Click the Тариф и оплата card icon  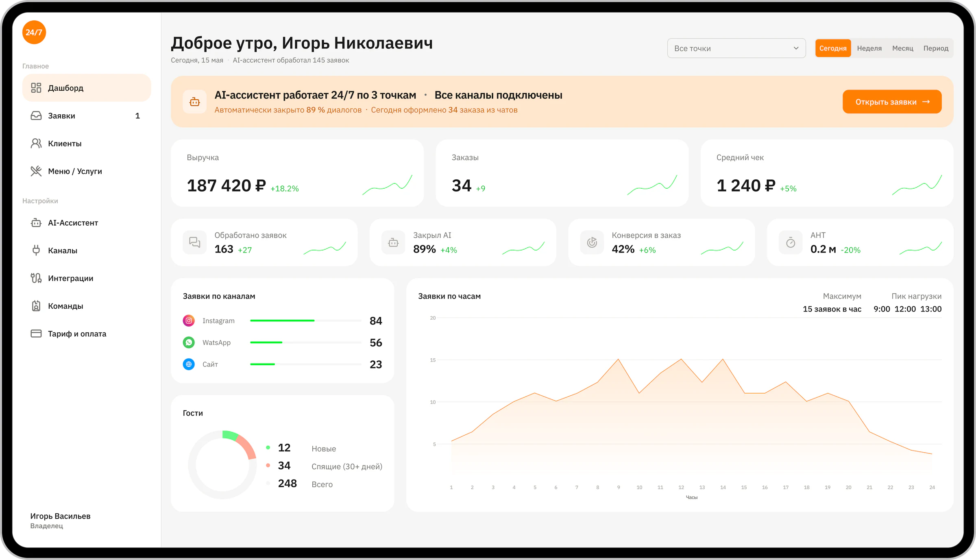click(36, 333)
